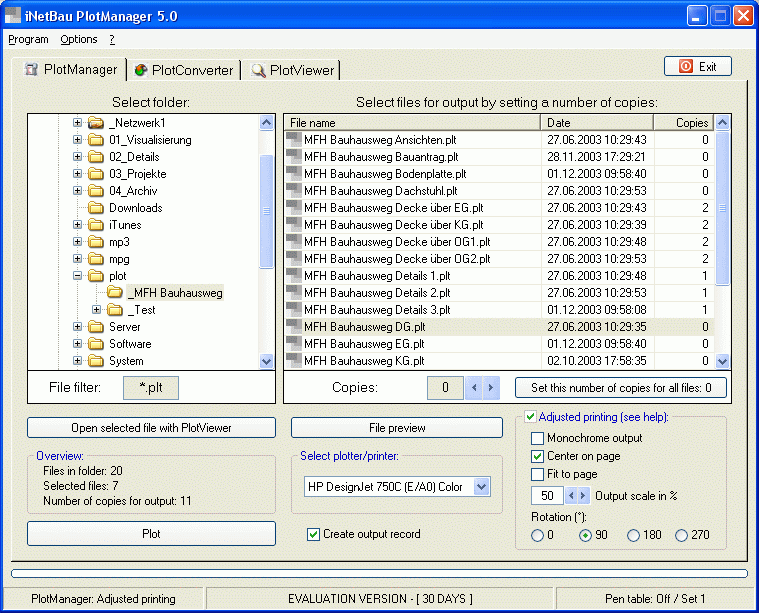Expand the _Netzwerk1 tree node
Viewport: 759px width, 613px height.
click(77, 123)
